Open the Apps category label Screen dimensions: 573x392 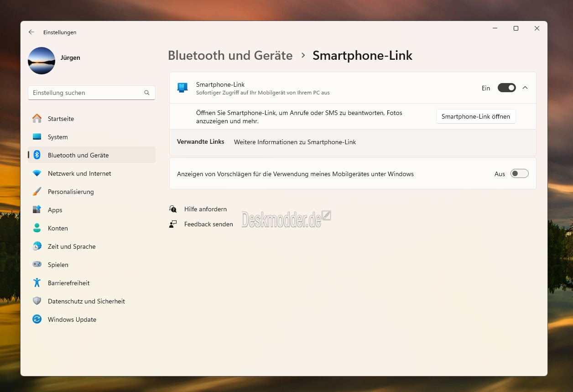click(55, 210)
